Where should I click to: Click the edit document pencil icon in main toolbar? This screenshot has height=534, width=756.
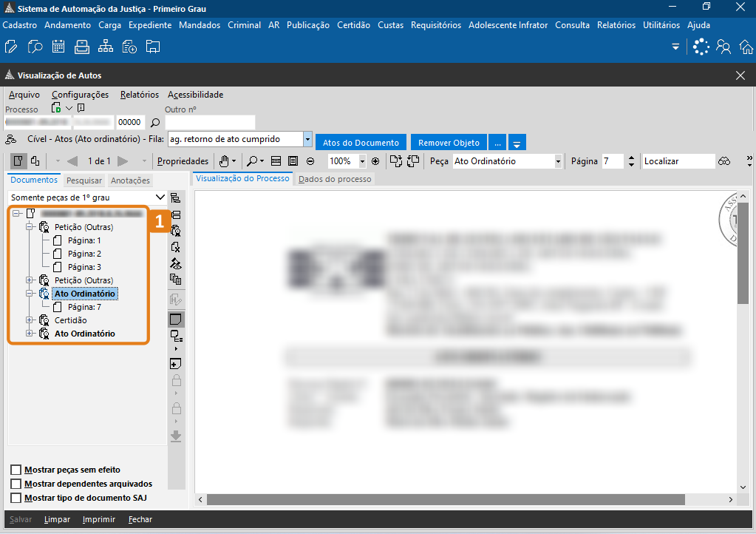pyautogui.click(x=10, y=47)
